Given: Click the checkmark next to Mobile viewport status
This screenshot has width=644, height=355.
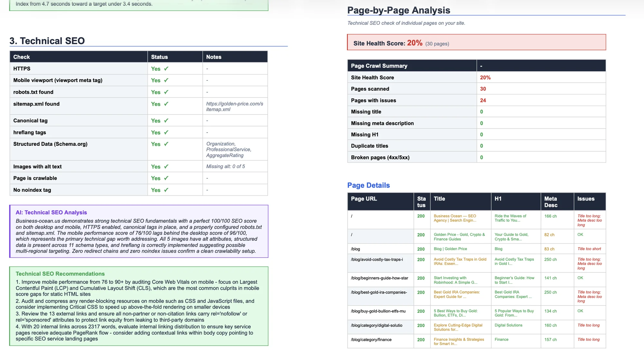Looking at the screenshot, I should pos(166,80).
